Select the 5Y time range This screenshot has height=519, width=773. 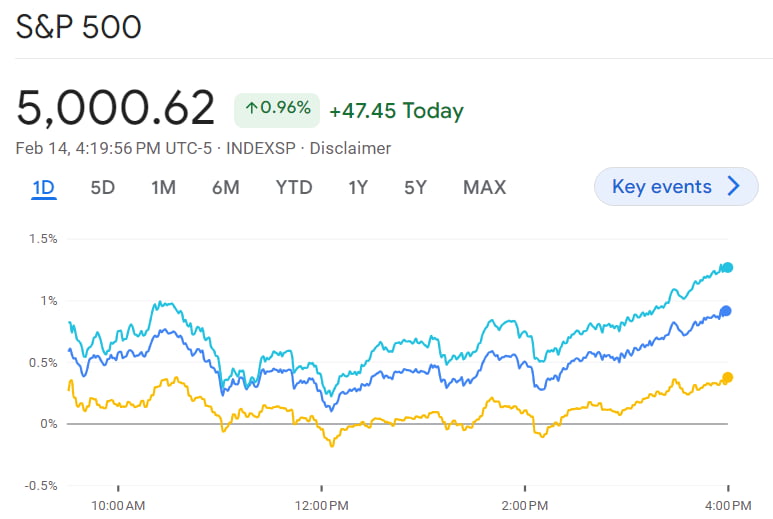tap(415, 188)
